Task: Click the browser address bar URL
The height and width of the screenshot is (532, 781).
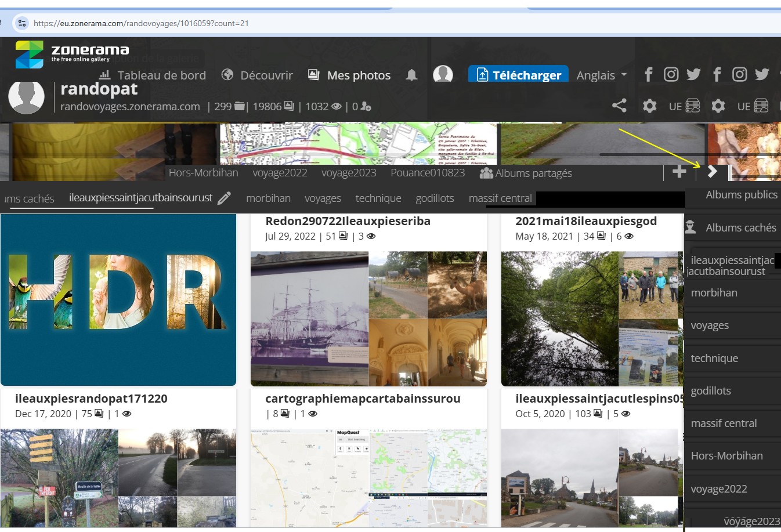Action: [x=141, y=23]
